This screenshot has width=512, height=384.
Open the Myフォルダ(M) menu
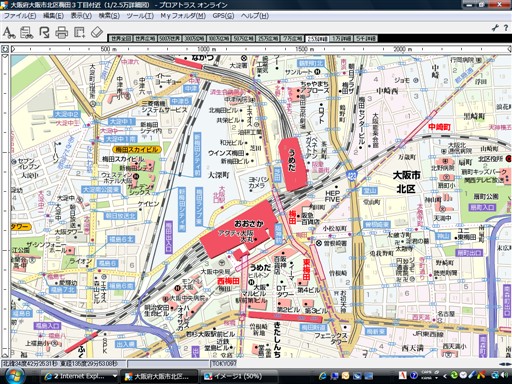tap(183, 16)
